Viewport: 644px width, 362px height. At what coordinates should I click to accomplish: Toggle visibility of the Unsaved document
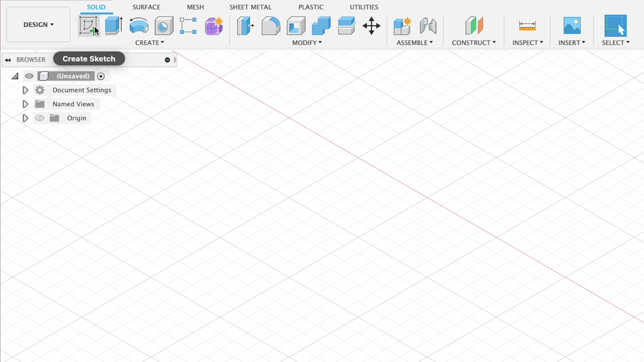coord(29,76)
